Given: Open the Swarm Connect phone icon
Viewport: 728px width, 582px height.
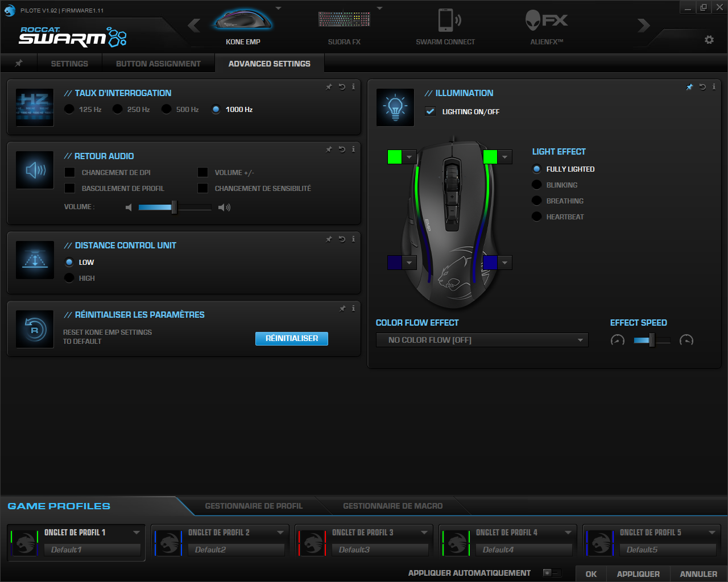Looking at the screenshot, I should pos(446,20).
